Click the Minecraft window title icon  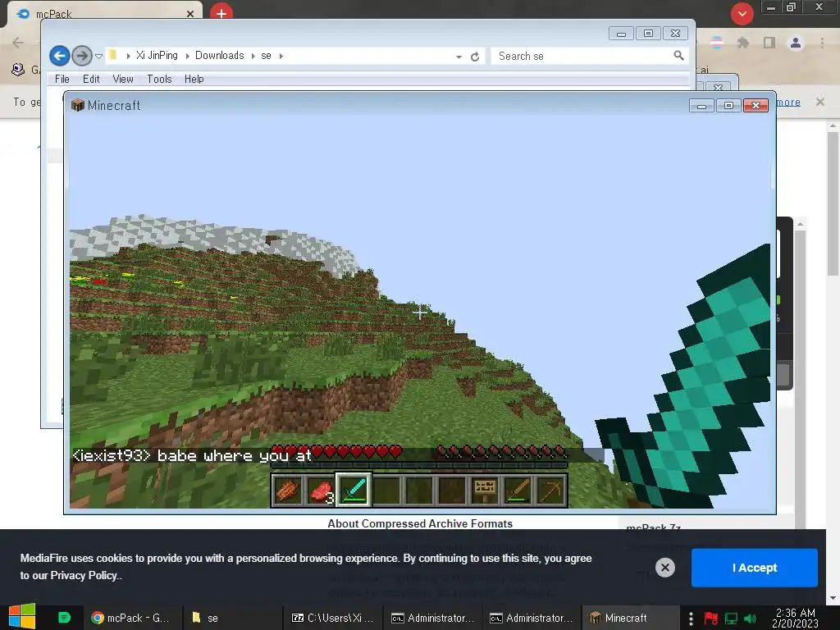pyautogui.click(x=78, y=105)
